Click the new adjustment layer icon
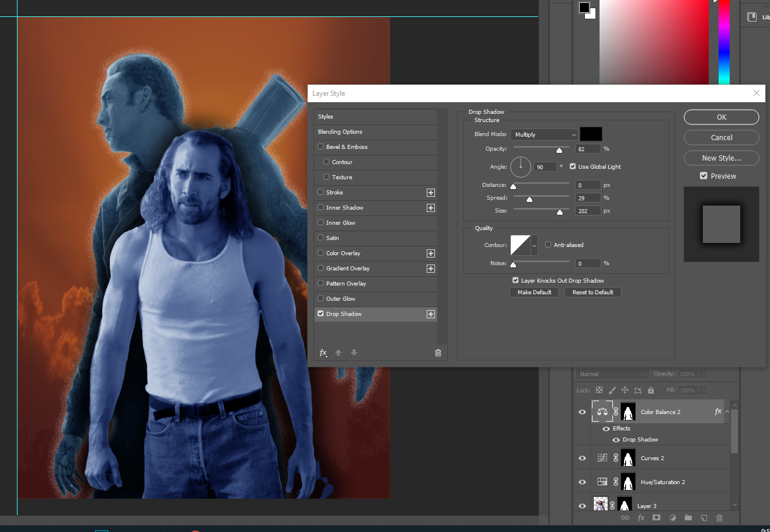770x532 pixels. 673,518
